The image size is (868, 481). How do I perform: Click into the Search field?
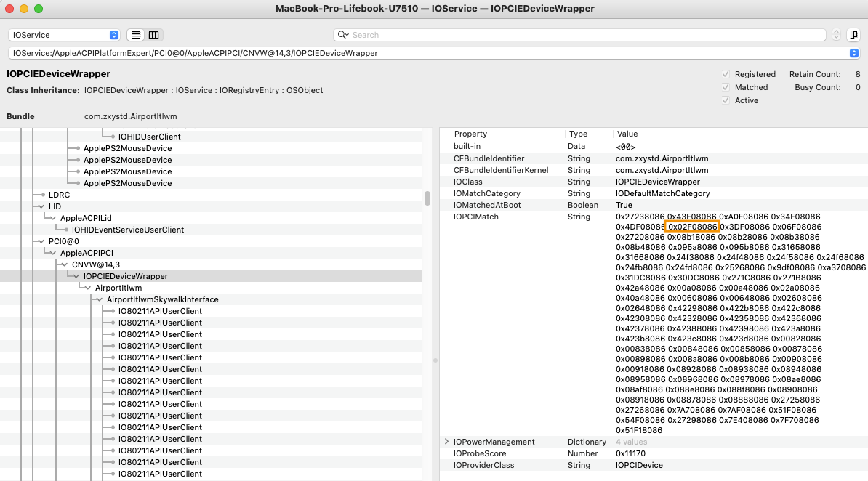(582, 35)
